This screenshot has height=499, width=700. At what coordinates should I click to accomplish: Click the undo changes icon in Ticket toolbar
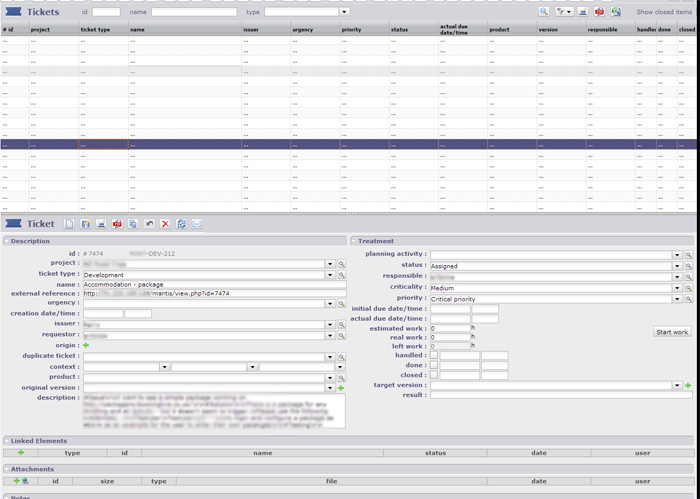tap(149, 224)
